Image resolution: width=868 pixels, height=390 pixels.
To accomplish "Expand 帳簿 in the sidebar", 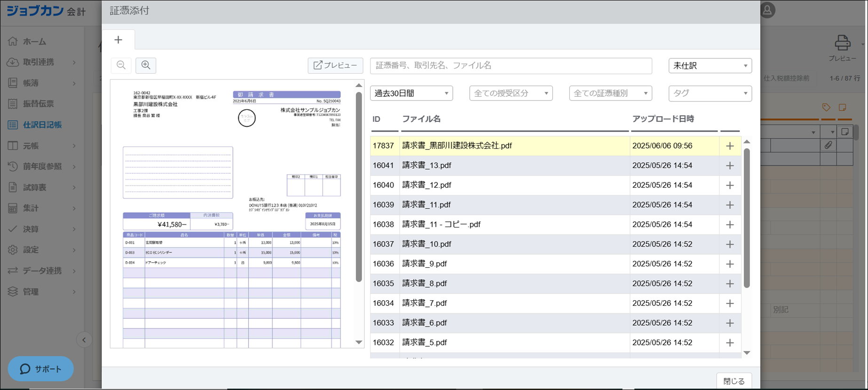I will 41,83.
